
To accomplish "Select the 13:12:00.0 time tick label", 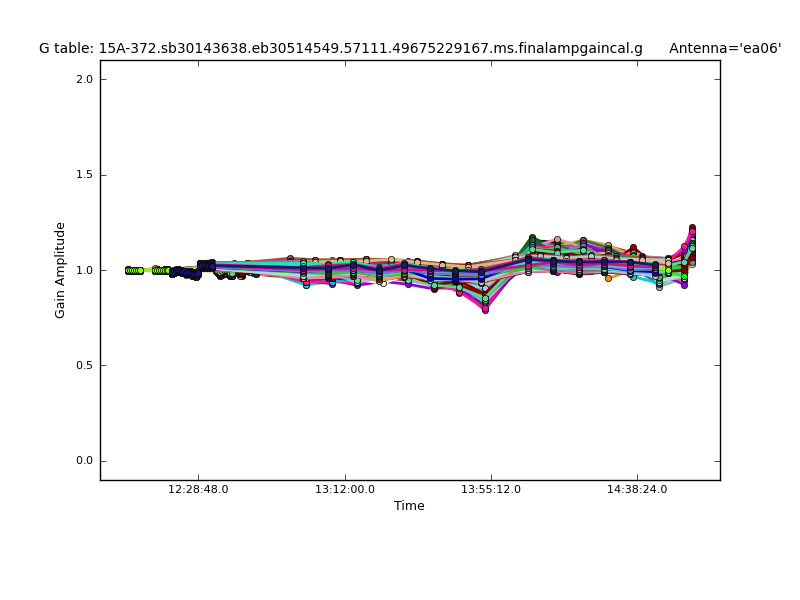I will click(x=345, y=490).
